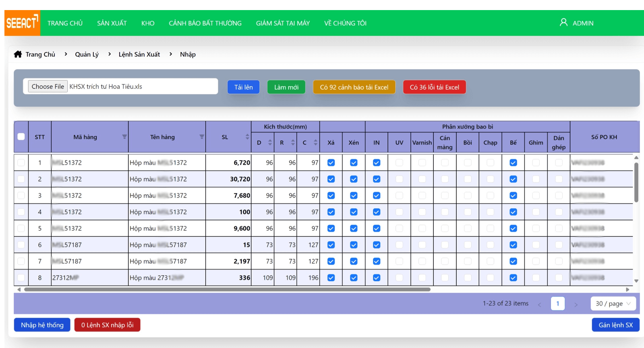The height and width of the screenshot is (348, 644).
Task: Click the Tải lên upload button
Action: click(x=243, y=87)
